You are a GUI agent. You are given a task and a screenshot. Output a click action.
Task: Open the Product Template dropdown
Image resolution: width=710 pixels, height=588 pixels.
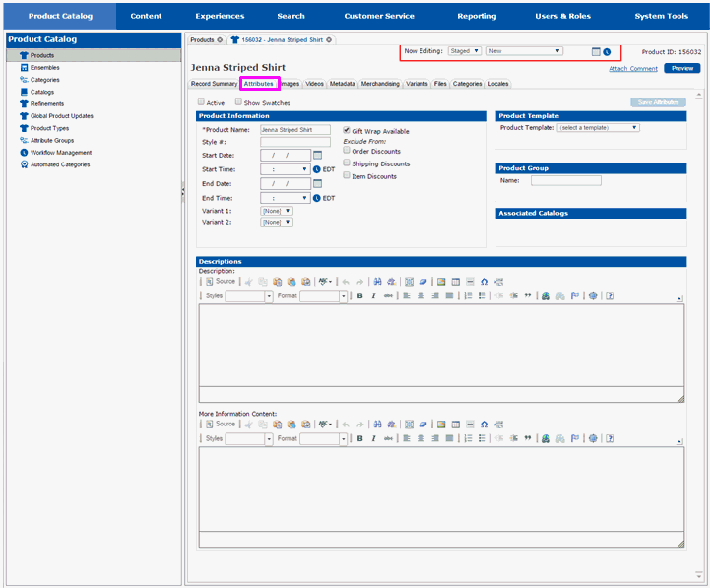[598, 128]
